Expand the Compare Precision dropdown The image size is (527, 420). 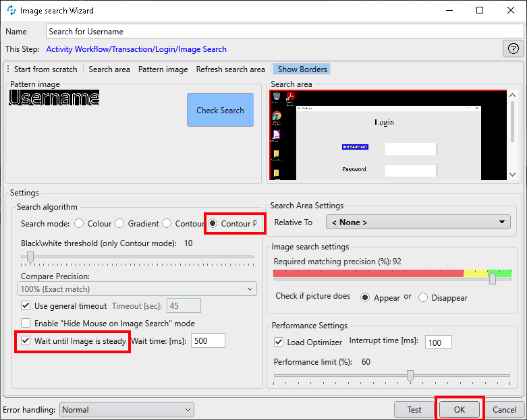138,289
